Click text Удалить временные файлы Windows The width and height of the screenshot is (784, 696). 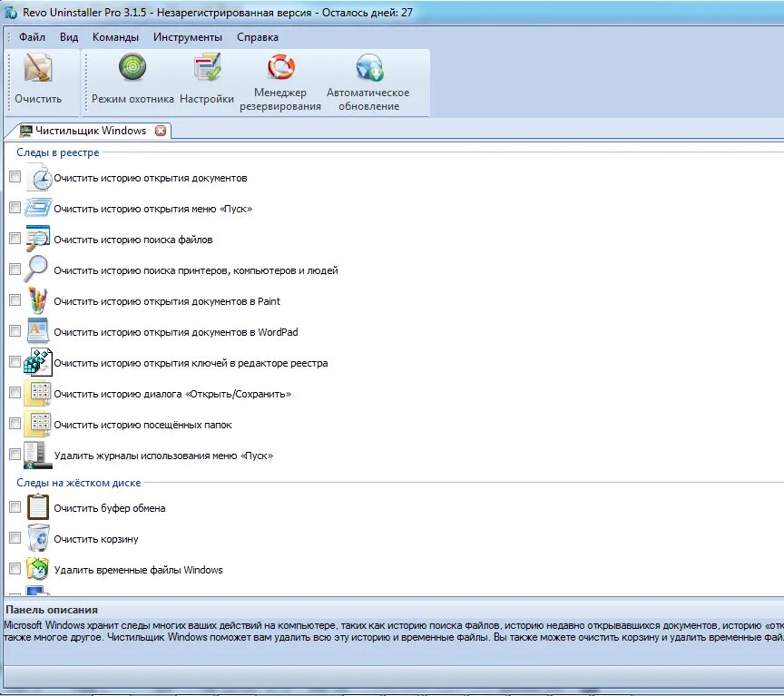coord(138,570)
